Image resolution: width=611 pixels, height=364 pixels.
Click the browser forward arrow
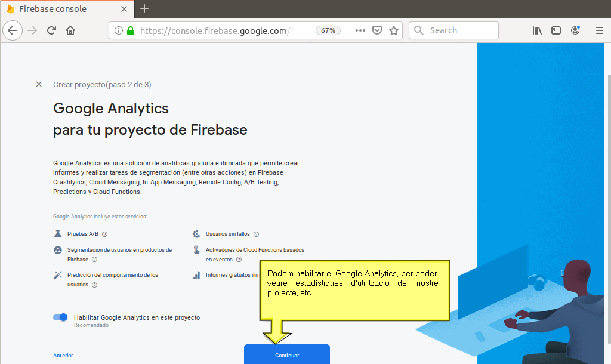32,30
